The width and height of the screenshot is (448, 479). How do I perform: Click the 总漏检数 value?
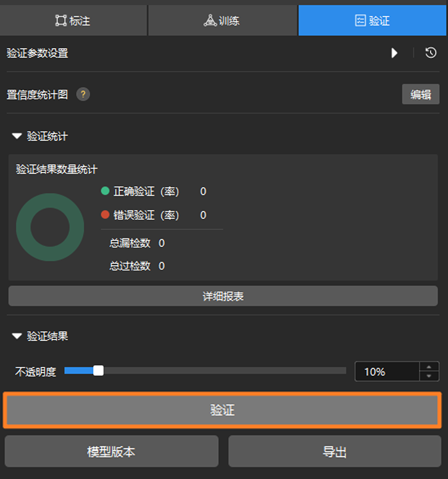[162, 243]
